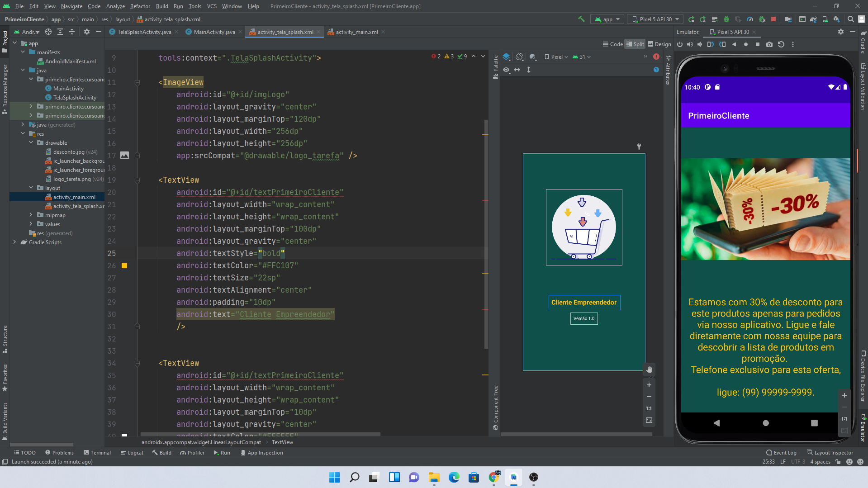Switch to the activity_main.xml editor tab
Viewport: 868px width, 488px height.
tap(356, 32)
